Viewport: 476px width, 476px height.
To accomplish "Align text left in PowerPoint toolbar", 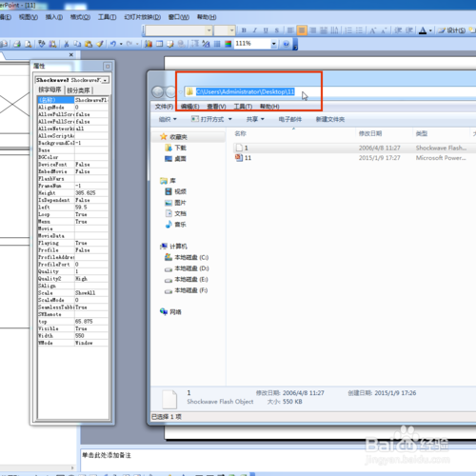I will tap(290, 30).
